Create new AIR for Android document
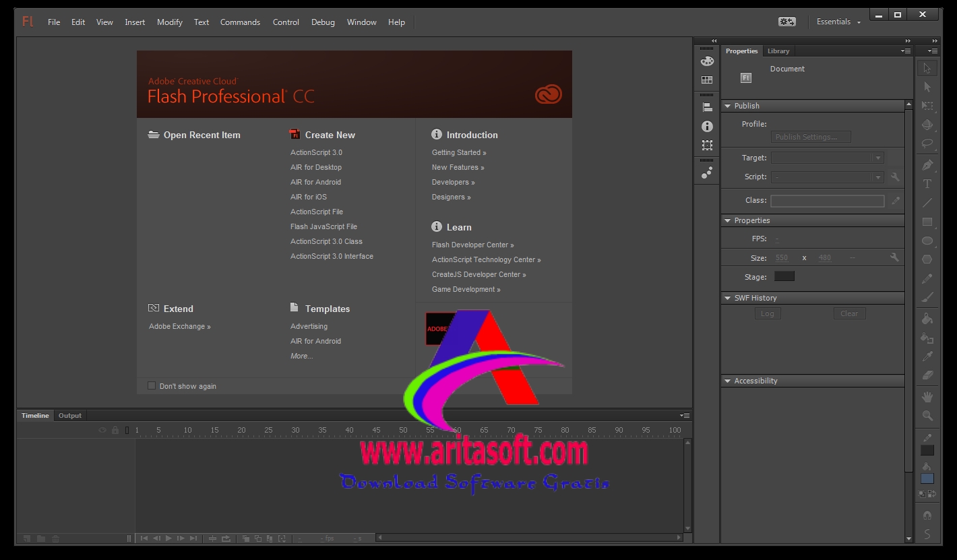 click(x=315, y=182)
